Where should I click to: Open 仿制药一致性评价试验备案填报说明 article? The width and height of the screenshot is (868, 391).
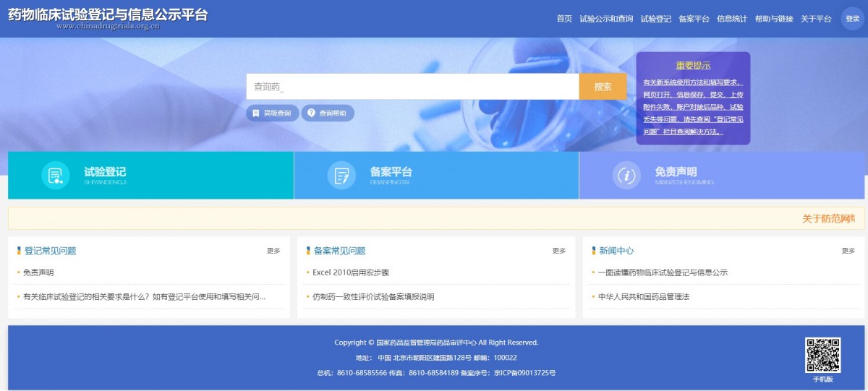[x=373, y=296]
